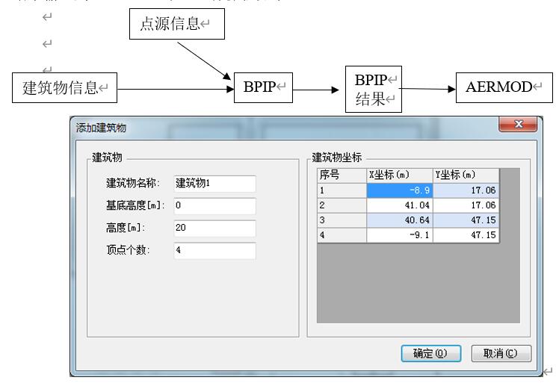Select the 序号 column header
Viewport: 556px width, 392px height.
342,175
